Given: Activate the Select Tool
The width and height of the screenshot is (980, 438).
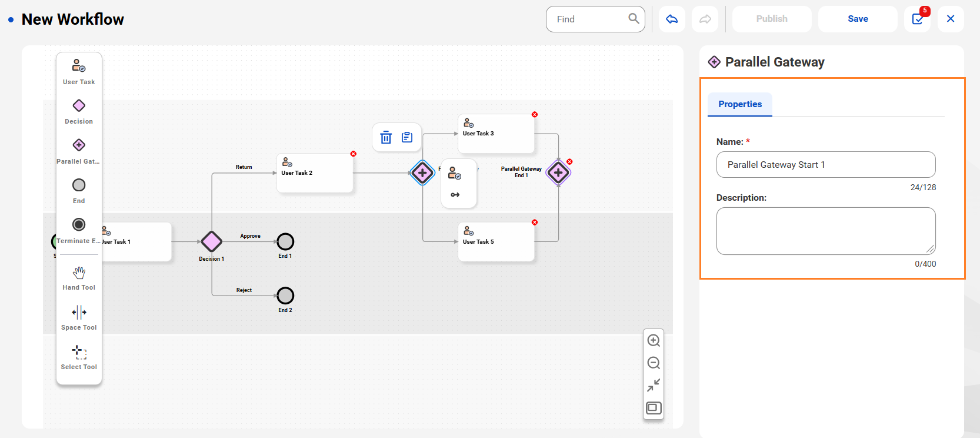Looking at the screenshot, I should point(79,357).
